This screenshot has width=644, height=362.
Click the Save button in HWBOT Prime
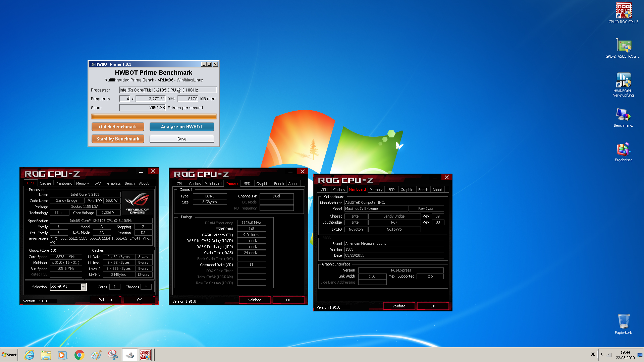(182, 139)
